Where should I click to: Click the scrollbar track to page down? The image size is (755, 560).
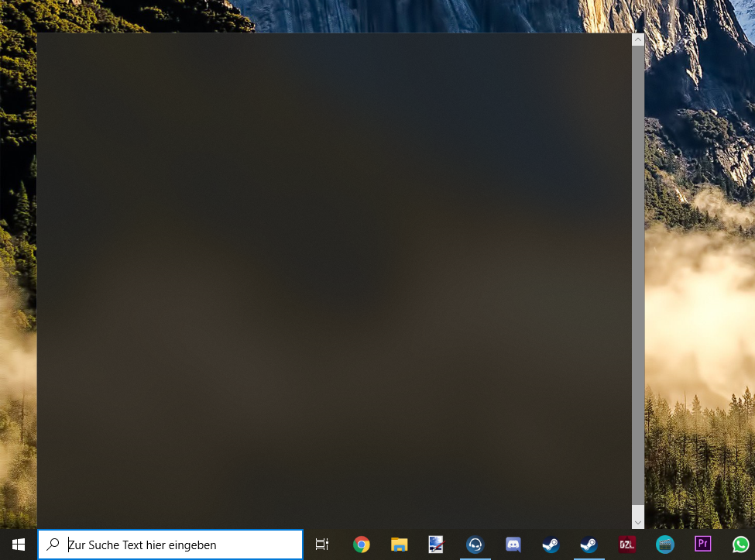(637, 387)
